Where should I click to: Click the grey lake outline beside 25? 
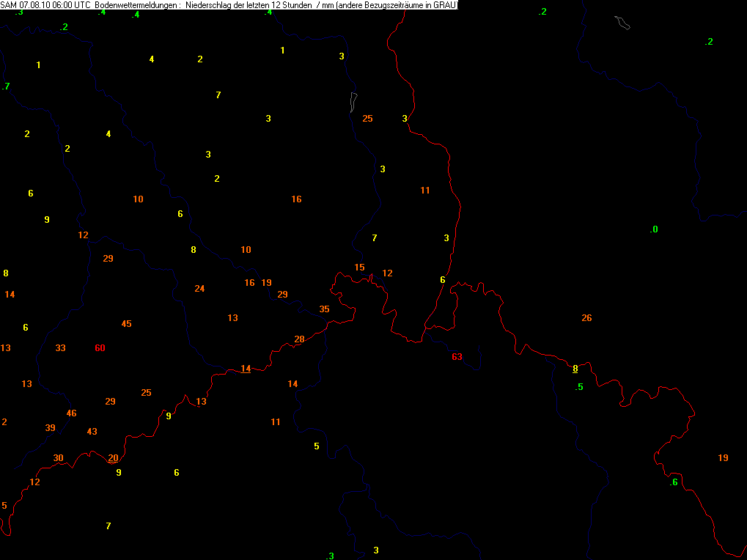353,102
